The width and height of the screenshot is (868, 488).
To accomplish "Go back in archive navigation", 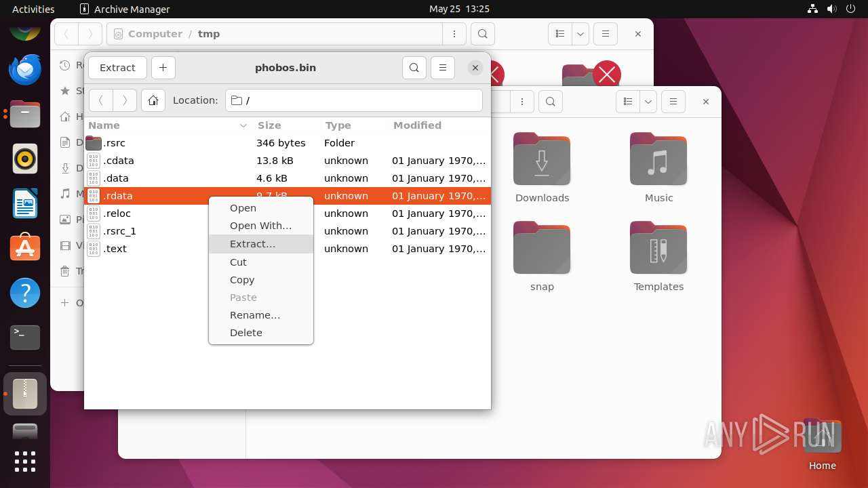I will [101, 100].
